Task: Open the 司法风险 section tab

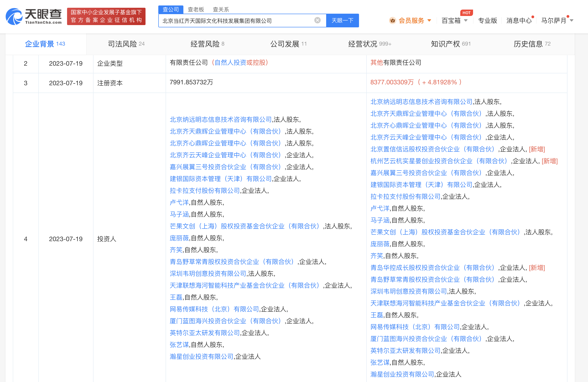Action: 126,44
